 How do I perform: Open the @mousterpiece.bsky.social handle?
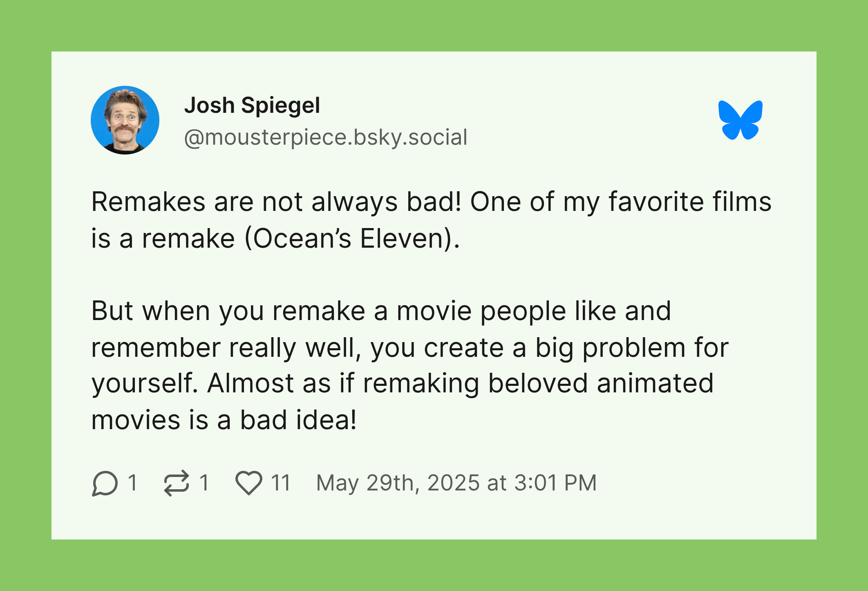tap(326, 137)
